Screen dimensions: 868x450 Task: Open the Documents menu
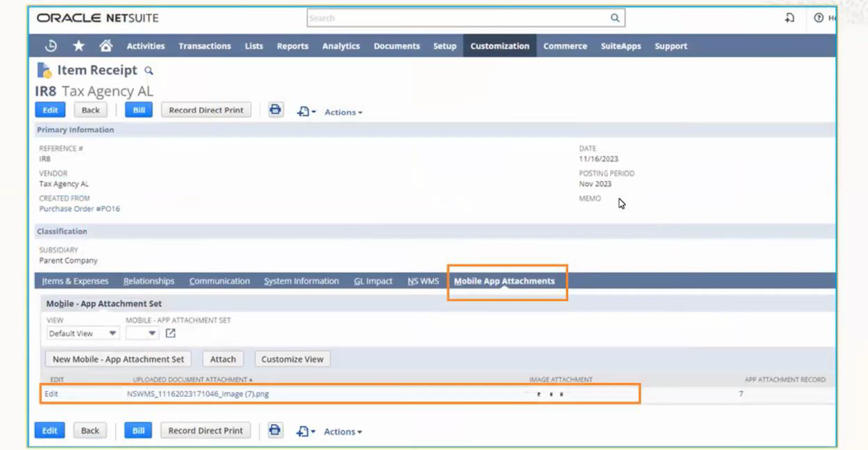point(396,46)
